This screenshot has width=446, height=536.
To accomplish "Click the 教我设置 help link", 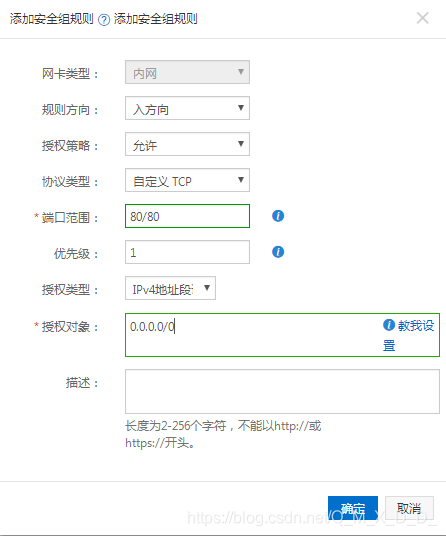I will tap(408, 335).
